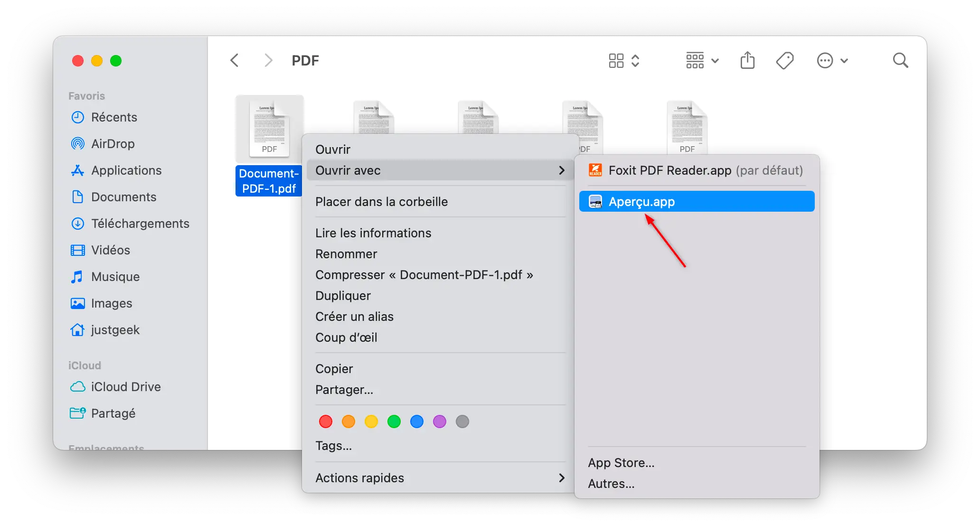The height and width of the screenshot is (524, 980).
Task: Choose Placer dans la corbeille
Action: [440, 202]
